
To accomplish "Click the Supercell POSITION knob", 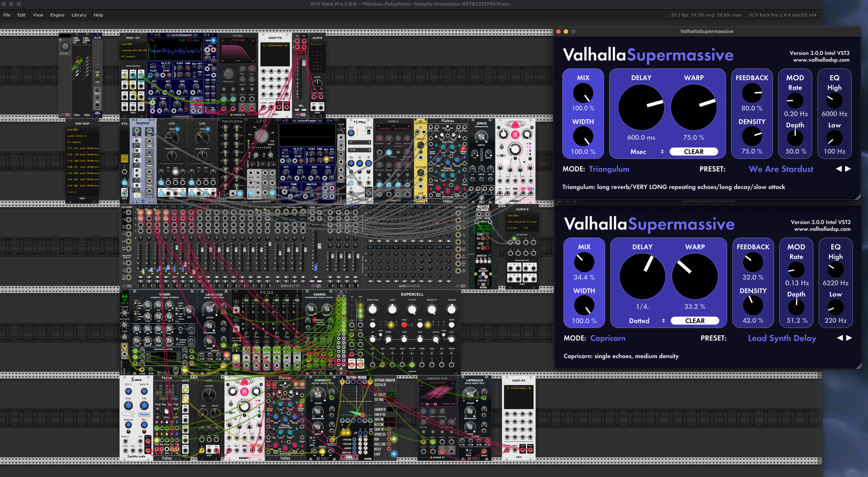I will (x=372, y=309).
